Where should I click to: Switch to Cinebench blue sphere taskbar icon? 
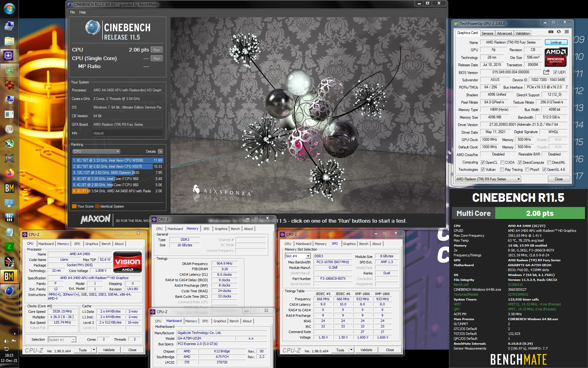point(9,291)
